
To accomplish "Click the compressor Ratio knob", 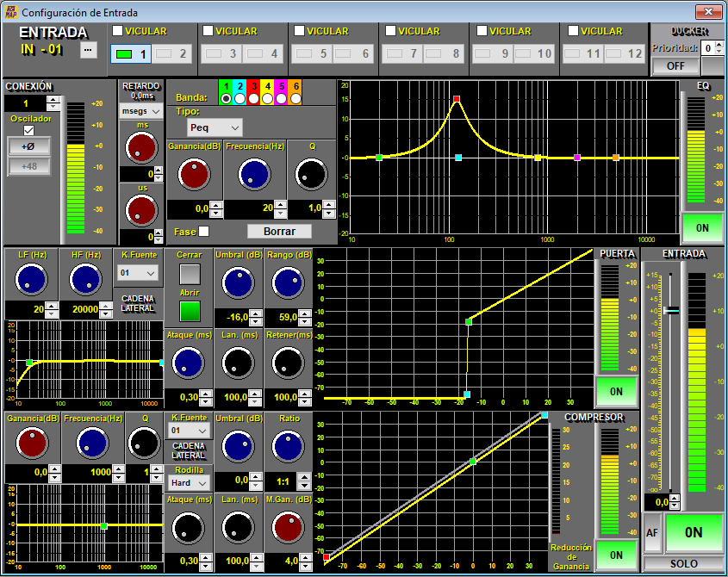I will click(x=289, y=445).
